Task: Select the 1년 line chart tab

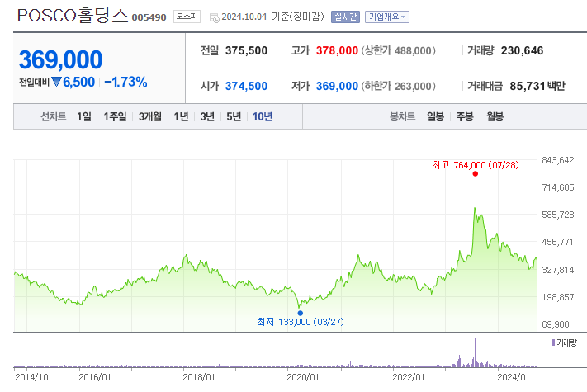Action: 181,116
